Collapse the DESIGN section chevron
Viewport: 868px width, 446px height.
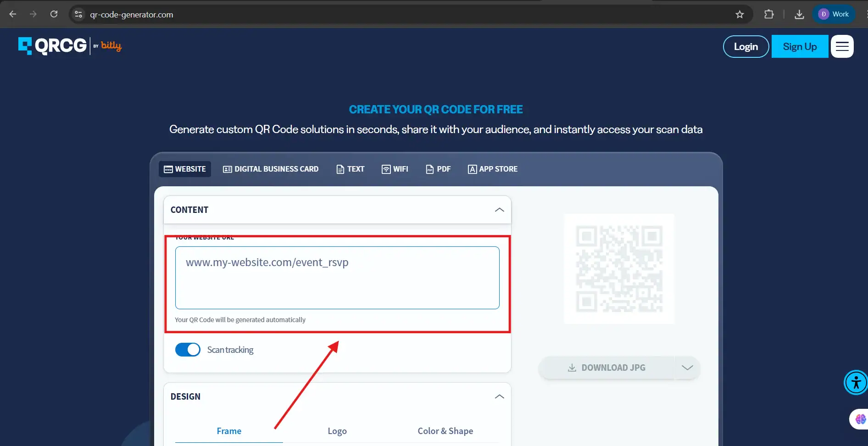(x=500, y=396)
